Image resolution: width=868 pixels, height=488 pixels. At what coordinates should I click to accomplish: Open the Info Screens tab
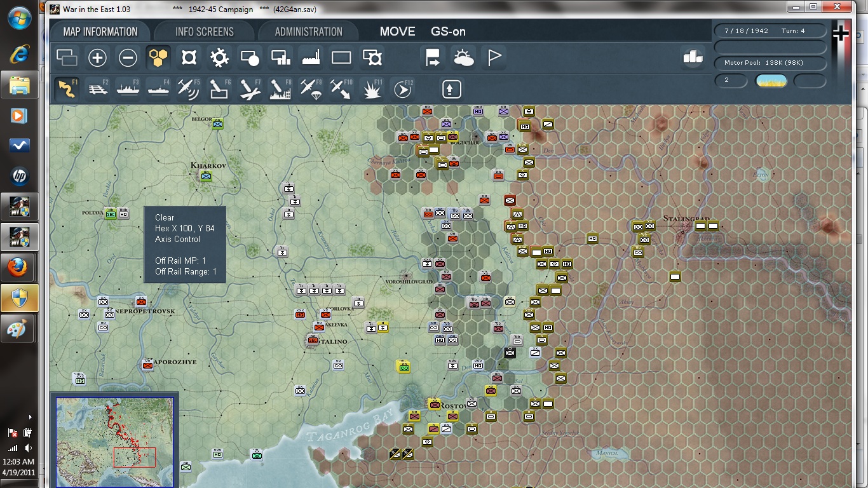(204, 32)
